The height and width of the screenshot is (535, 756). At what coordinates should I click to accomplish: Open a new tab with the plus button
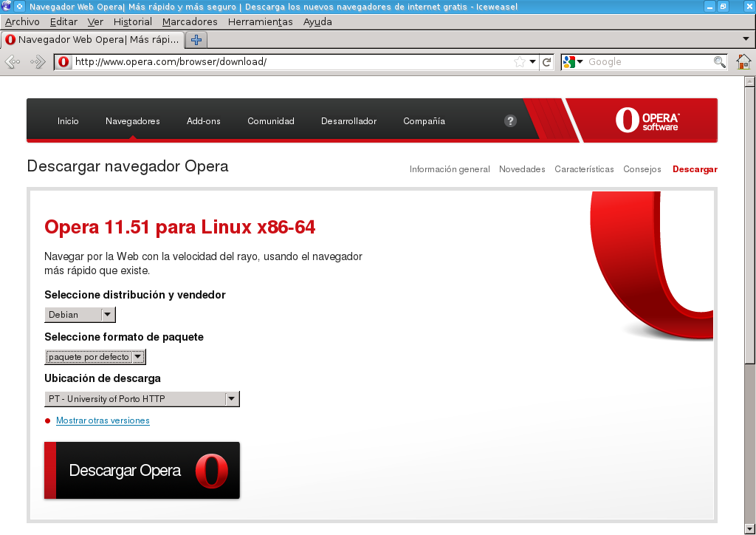196,40
